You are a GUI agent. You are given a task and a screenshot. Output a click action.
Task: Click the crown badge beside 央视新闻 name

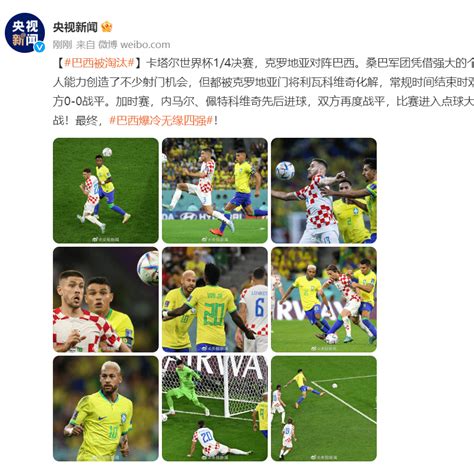pyautogui.click(x=106, y=27)
